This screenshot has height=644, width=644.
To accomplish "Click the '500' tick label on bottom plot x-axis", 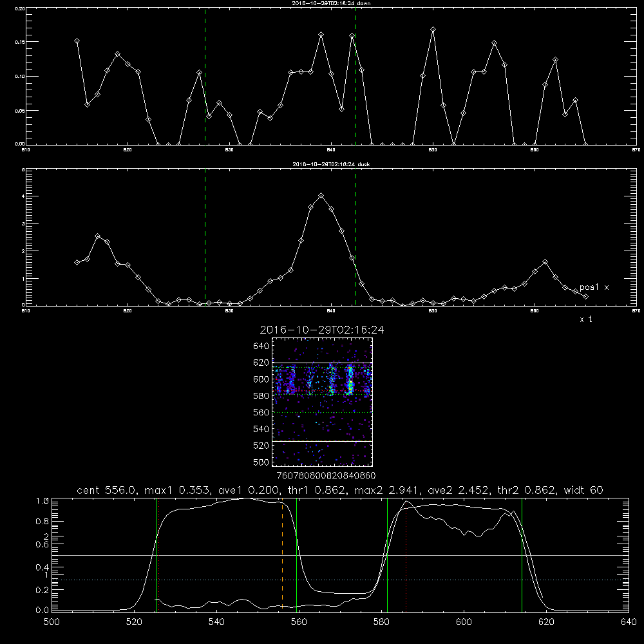I will coord(52,622).
